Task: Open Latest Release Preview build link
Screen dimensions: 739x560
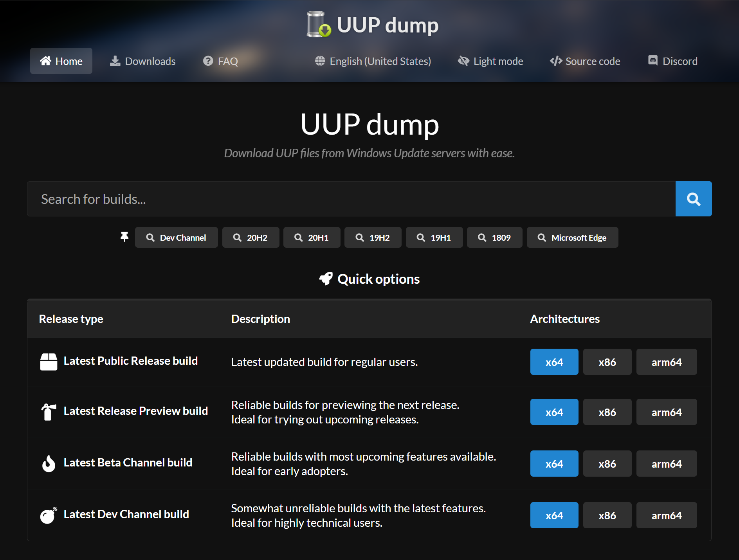Action: pyautogui.click(x=135, y=411)
